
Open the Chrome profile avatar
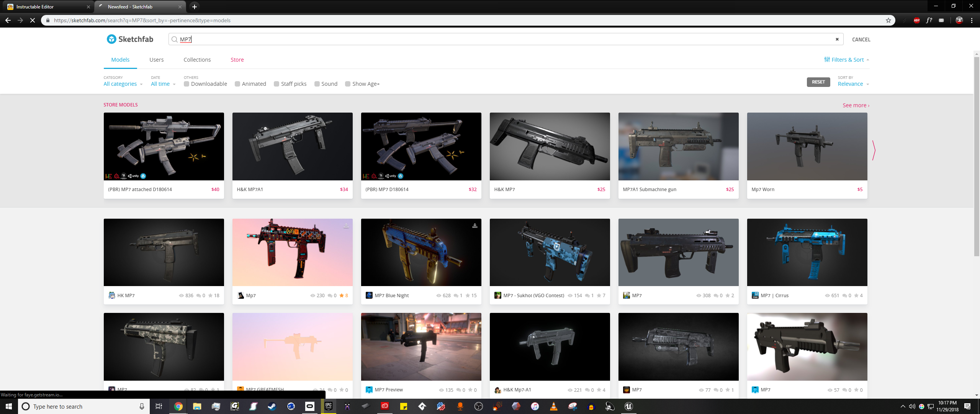tap(959, 20)
